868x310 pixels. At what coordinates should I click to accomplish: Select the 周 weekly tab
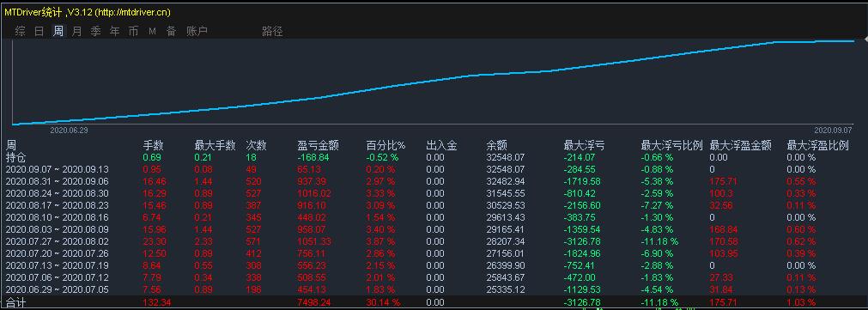[x=58, y=31]
